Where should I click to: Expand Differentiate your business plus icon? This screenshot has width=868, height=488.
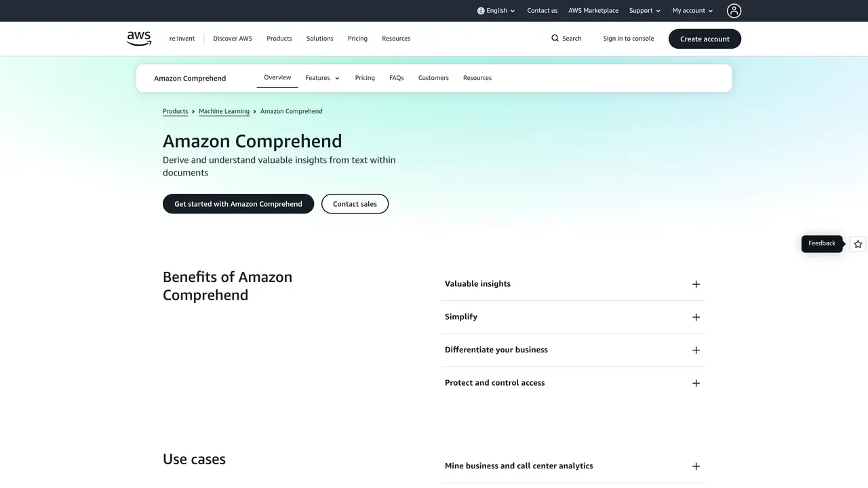click(696, 350)
